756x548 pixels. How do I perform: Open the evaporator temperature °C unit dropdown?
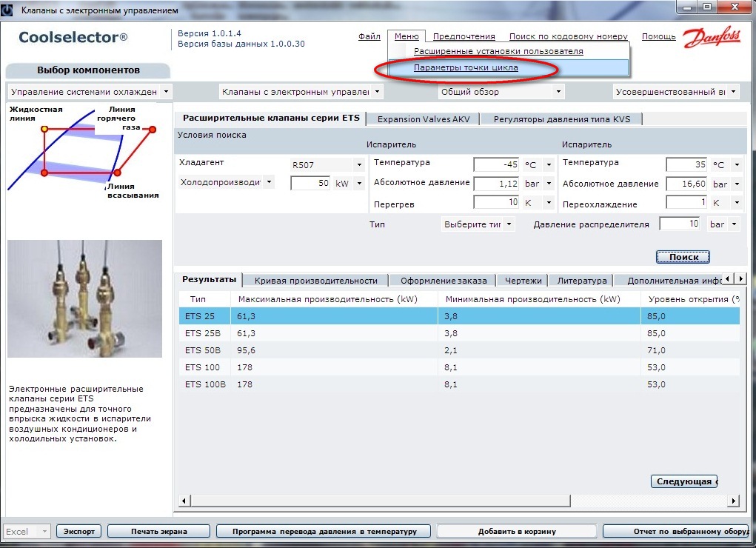point(549,164)
